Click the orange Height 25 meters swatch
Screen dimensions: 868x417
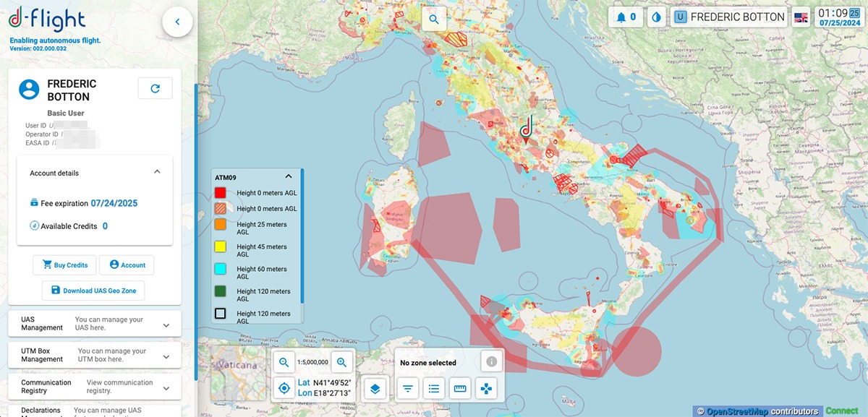coord(221,225)
